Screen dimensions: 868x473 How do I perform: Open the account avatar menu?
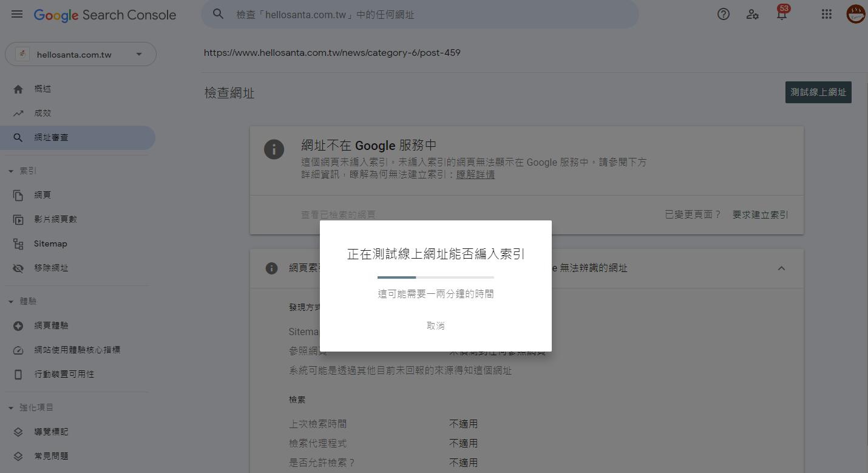coord(856,14)
